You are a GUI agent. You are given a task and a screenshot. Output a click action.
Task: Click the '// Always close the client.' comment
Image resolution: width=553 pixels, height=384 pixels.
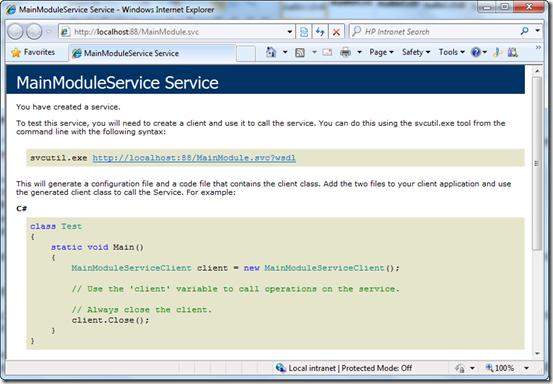click(x=142, y=310)
